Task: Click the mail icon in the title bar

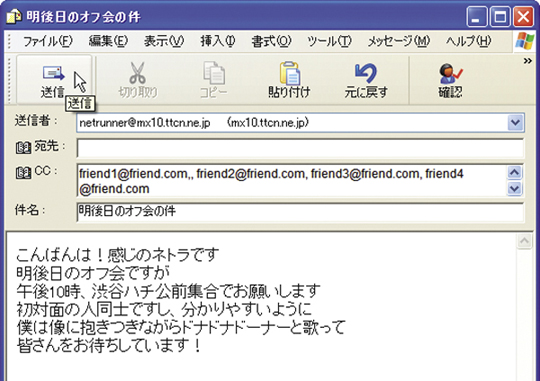Action: tap(14, 17)
